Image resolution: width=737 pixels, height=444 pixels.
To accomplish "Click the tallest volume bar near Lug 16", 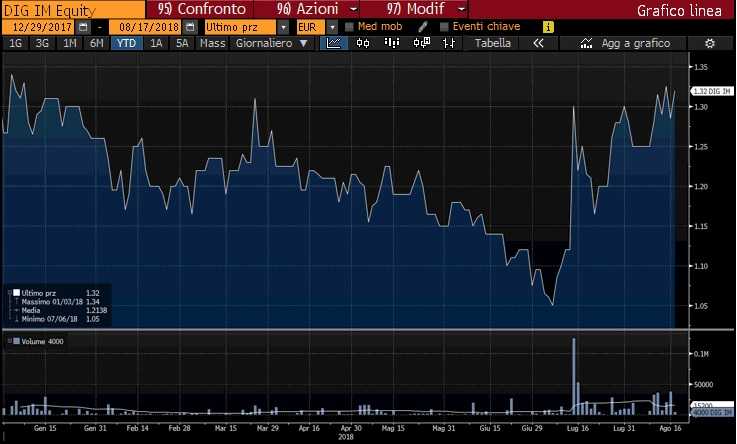I will pyautogui.click(x=573, y=376).
